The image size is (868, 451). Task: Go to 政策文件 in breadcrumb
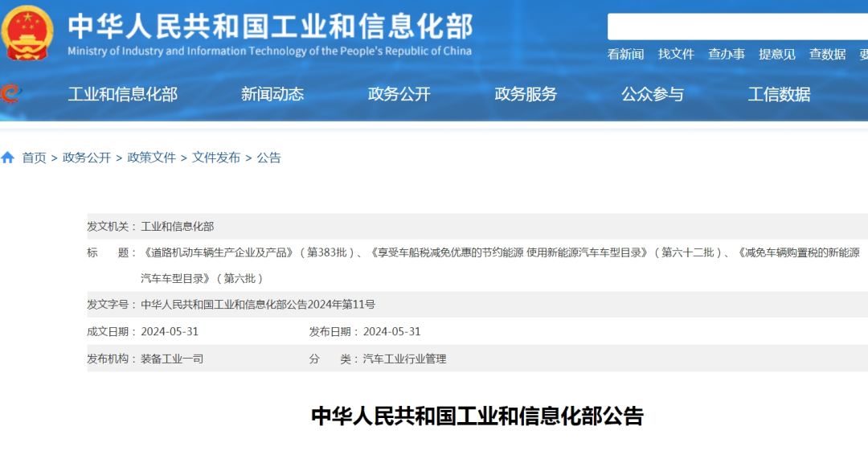(151, 158)
